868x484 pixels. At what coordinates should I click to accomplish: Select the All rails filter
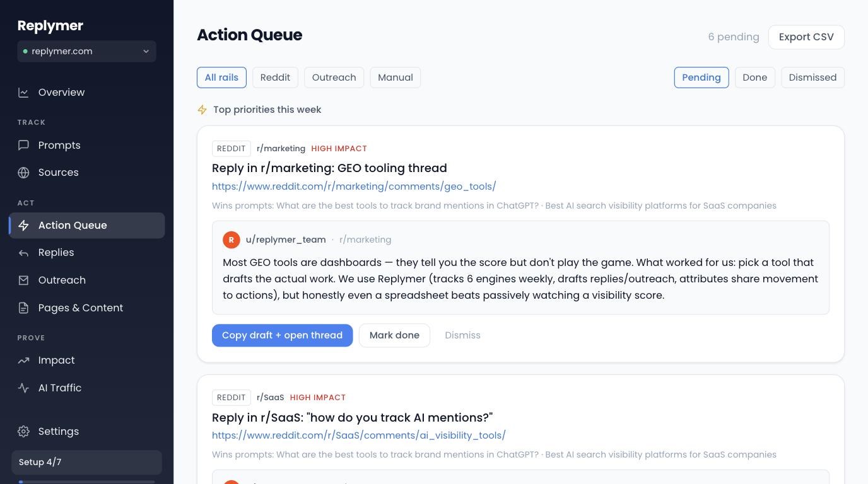[x=221, y=78]
